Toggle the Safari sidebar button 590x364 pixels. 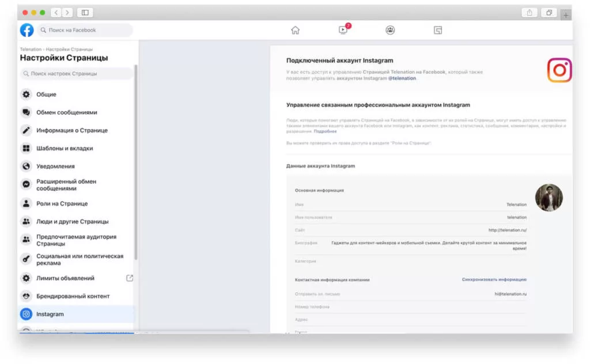point(85,13)
